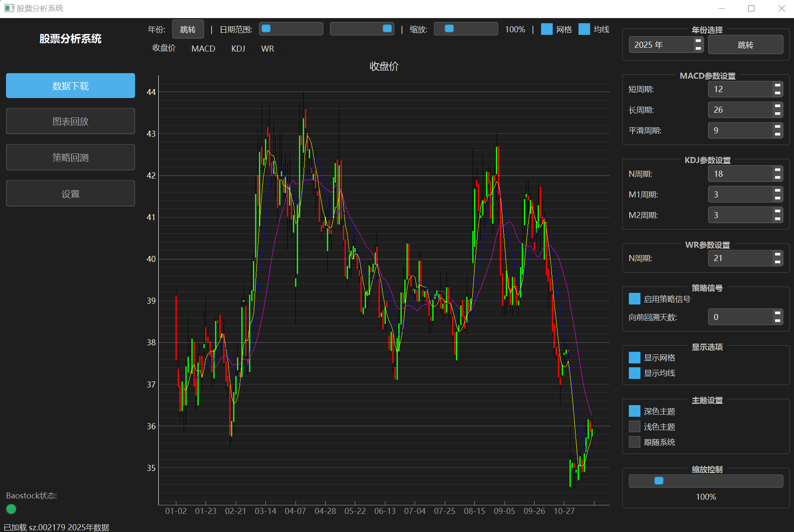Click 跳转 button in 年份选择 panel
794x532 pixels.
click(x=745, y=45)
